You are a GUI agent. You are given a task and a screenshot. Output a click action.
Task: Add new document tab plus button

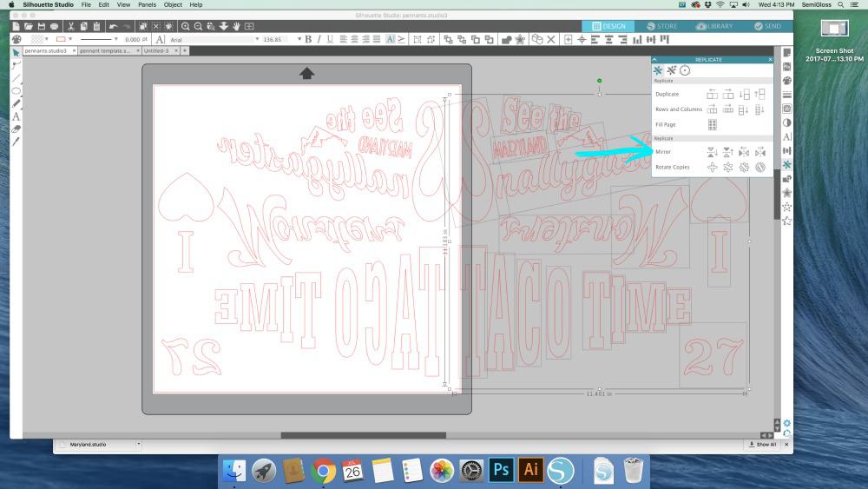point(185,50)
